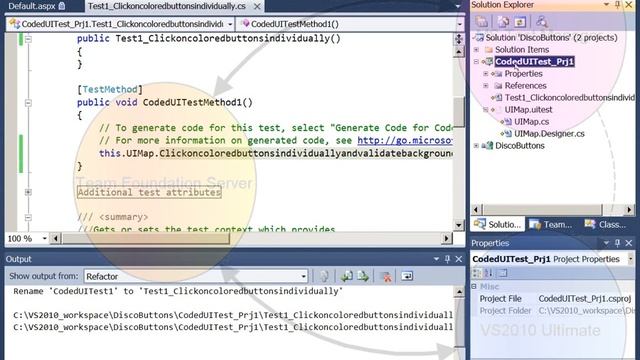Select UIMap.Designer.cs in tree
640x360 pixels.
coord(549,133)
